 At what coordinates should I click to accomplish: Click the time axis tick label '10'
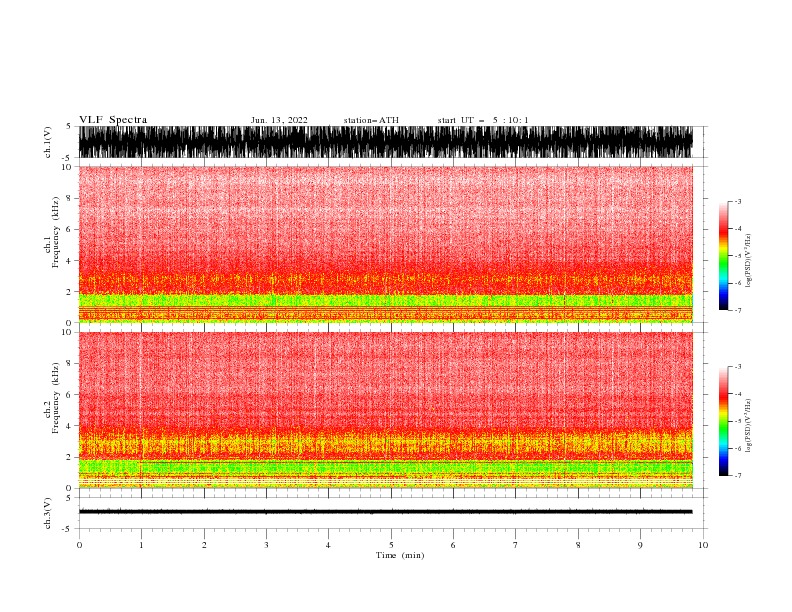[703, 545]
